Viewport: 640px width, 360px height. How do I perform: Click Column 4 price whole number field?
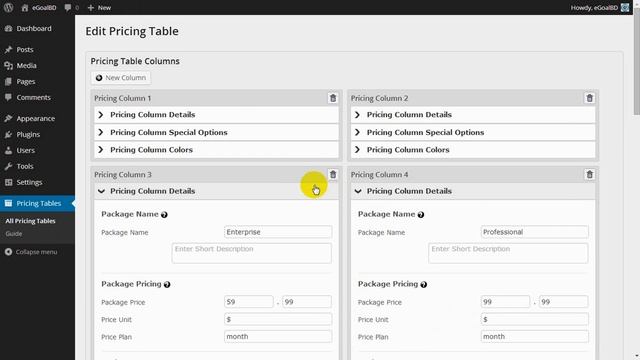click(x=505, y=302)
